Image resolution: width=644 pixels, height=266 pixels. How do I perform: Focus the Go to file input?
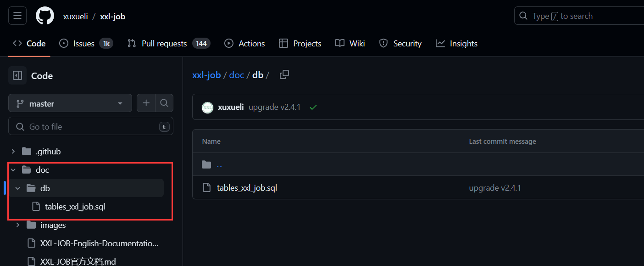tap(91, 126)
